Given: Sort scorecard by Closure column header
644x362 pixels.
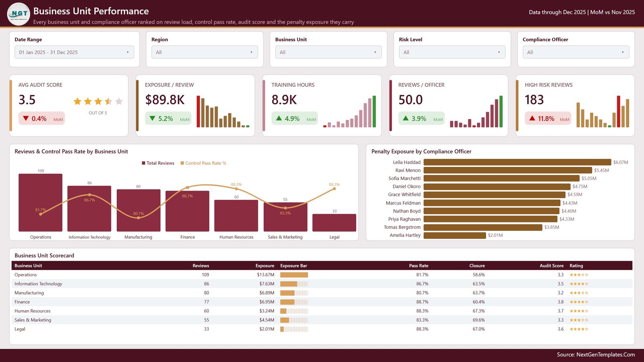Looking at the screenshot, I should (477, 265).
